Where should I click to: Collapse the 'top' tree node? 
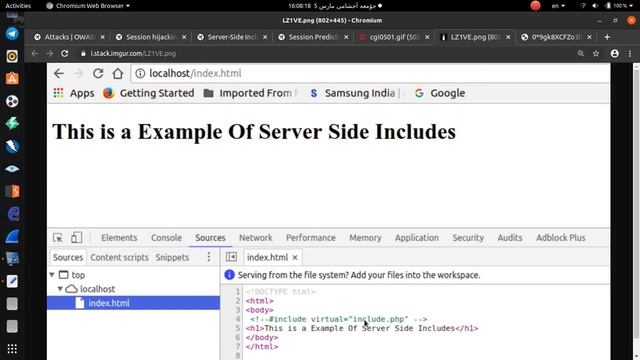coord(52,275)
